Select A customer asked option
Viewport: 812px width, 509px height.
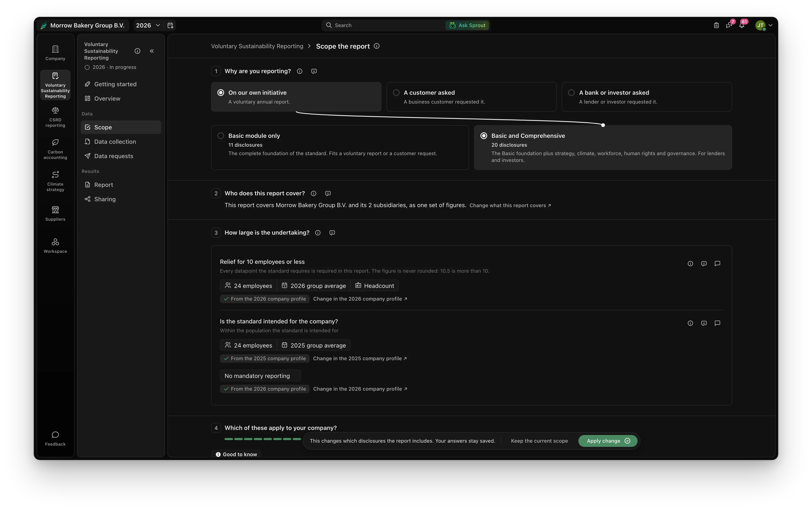(x=471, y=97)
